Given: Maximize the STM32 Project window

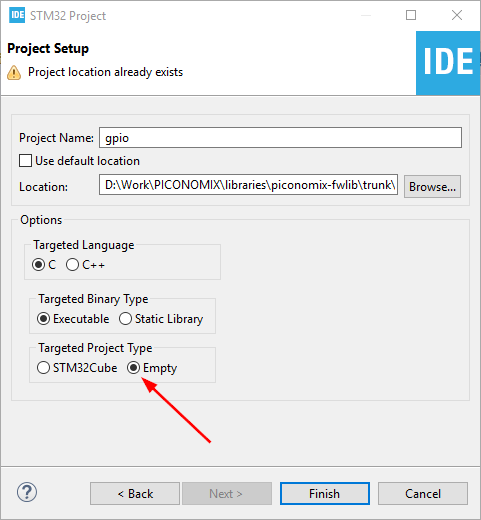Looking at the screenshot, I should pos(411,15).
